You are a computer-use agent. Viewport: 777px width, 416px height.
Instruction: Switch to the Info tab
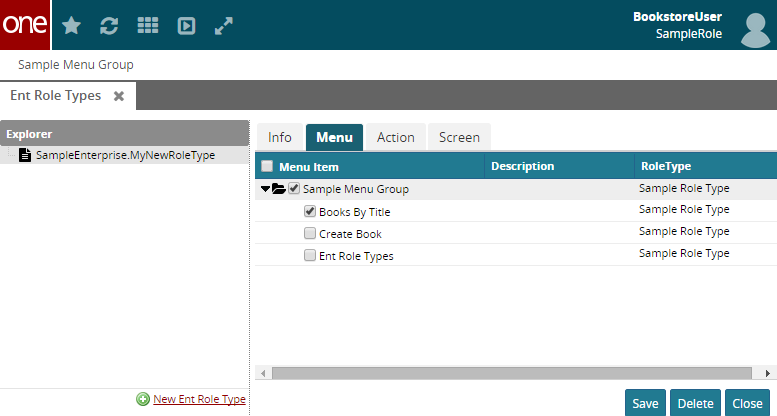[279, 137]
